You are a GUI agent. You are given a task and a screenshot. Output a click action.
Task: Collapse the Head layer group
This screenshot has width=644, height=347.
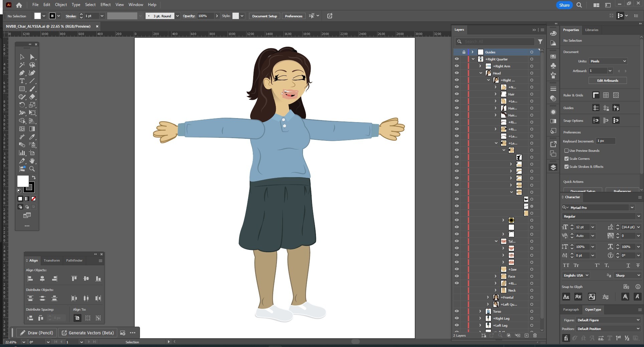pyautogui.click(x=481, y=73)
